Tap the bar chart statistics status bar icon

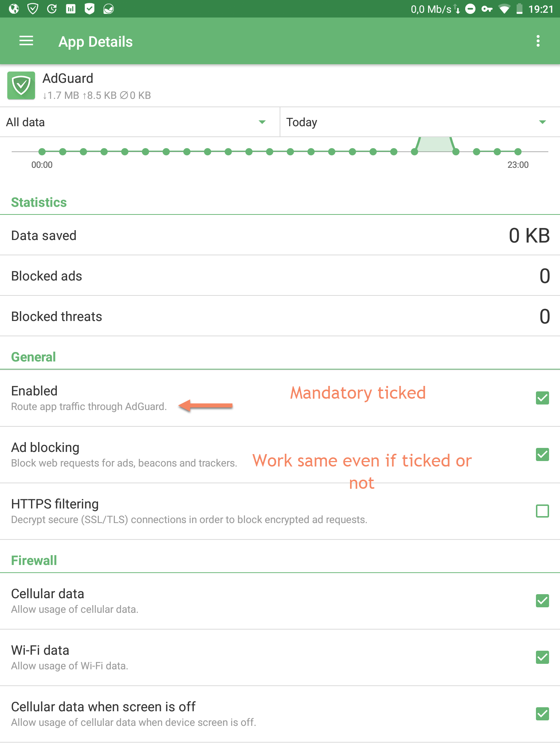tap(71, 9)
